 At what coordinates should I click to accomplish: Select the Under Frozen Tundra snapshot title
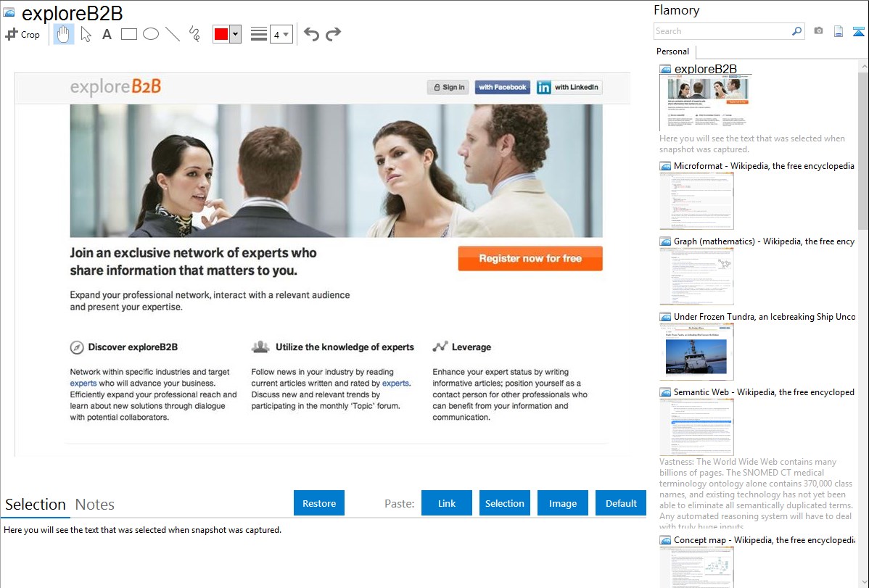pos(765,316)
